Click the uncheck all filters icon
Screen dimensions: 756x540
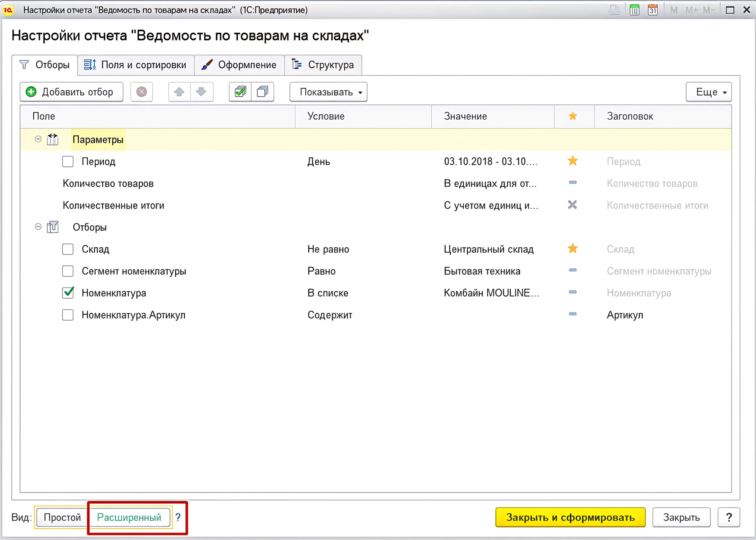263,92
